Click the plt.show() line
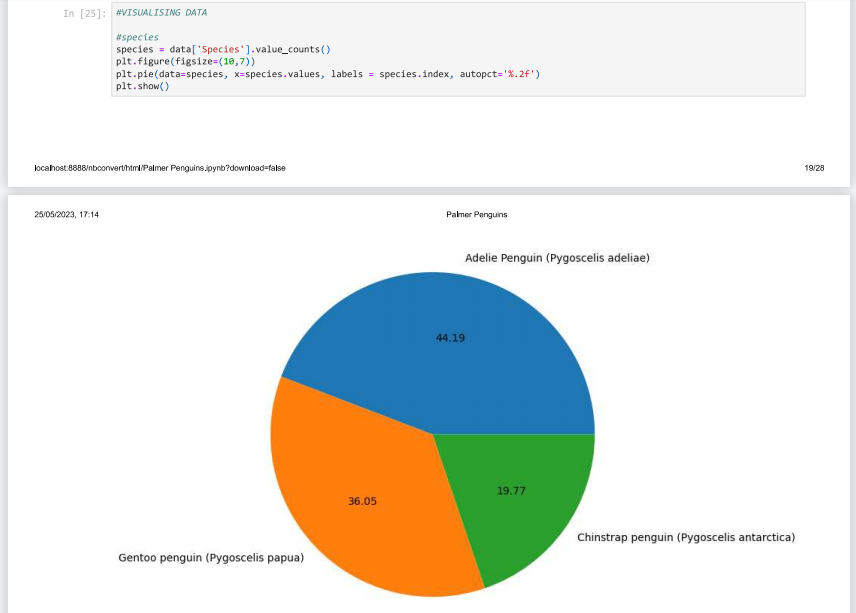This screenshot has height=613, width=856. (x=142, y=86)
